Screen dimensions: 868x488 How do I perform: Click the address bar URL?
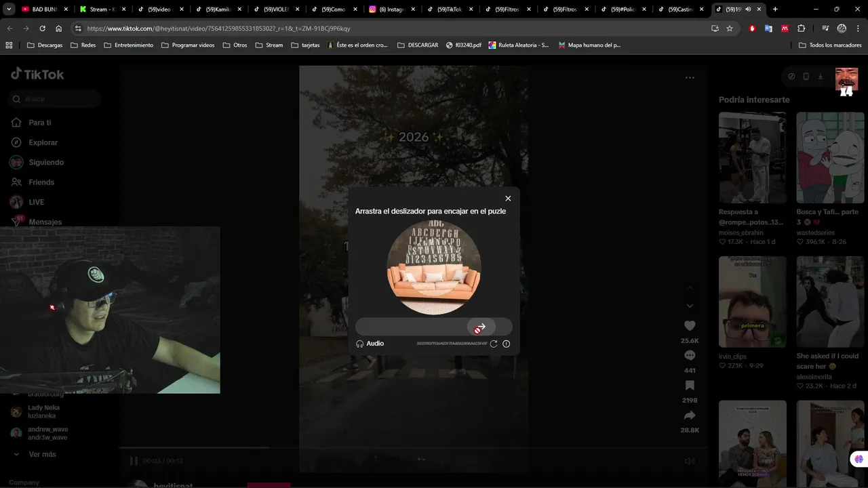coord(218,28)
